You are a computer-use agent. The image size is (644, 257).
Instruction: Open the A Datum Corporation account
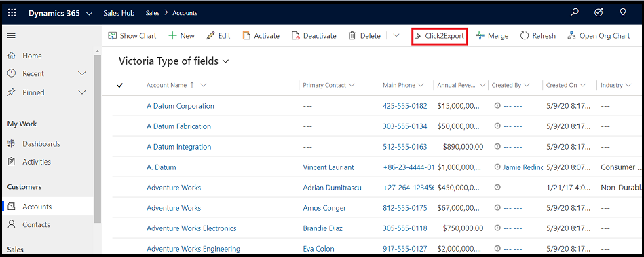click(181, 106)
